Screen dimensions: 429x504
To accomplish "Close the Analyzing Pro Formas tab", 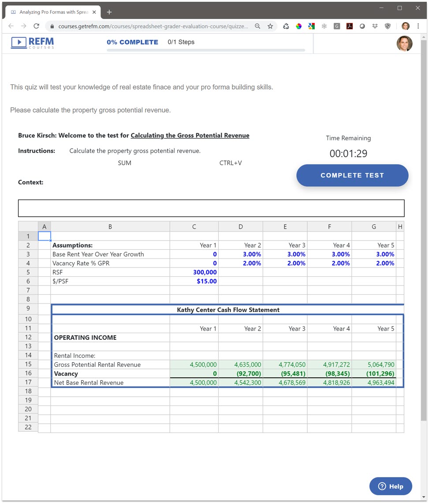I will [x=94, y=12].
